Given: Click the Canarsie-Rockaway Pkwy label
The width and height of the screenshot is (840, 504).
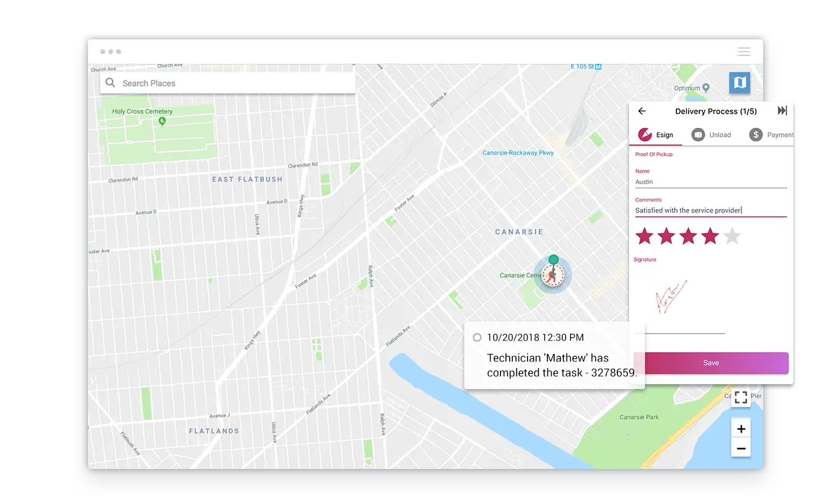Looking at the screenshot, I should click(x=518, y=153).
